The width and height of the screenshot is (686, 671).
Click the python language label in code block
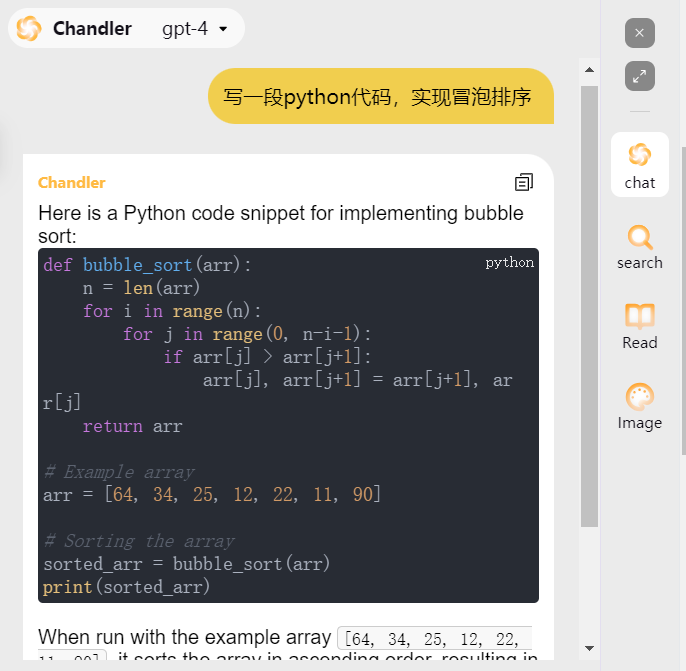click(x=509, y=263)
